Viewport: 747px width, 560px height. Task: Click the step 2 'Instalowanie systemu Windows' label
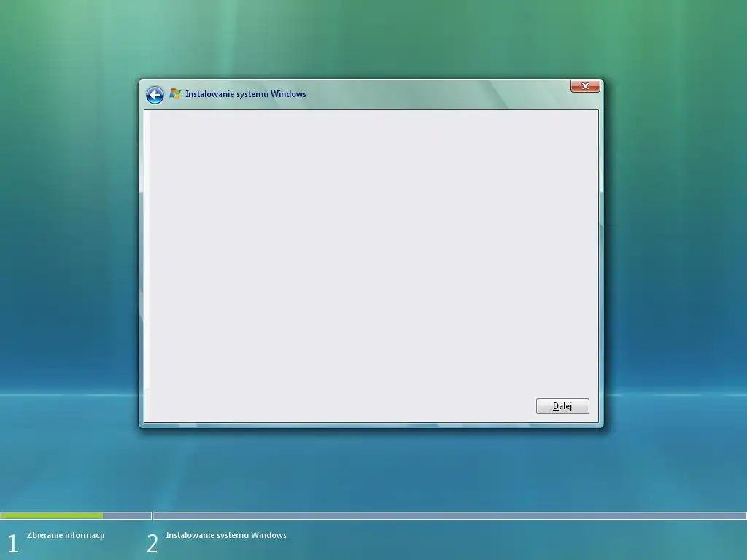[226, 535]
